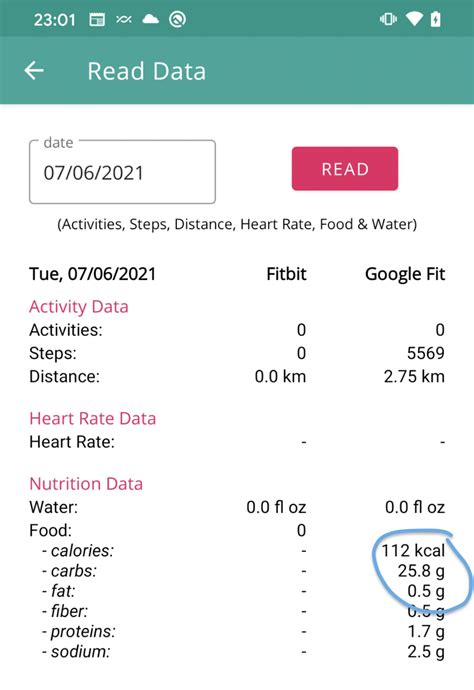The height and width of the screenshot is (690, 474).
Task: Click the date input field
Action: (x=122, y=172)
